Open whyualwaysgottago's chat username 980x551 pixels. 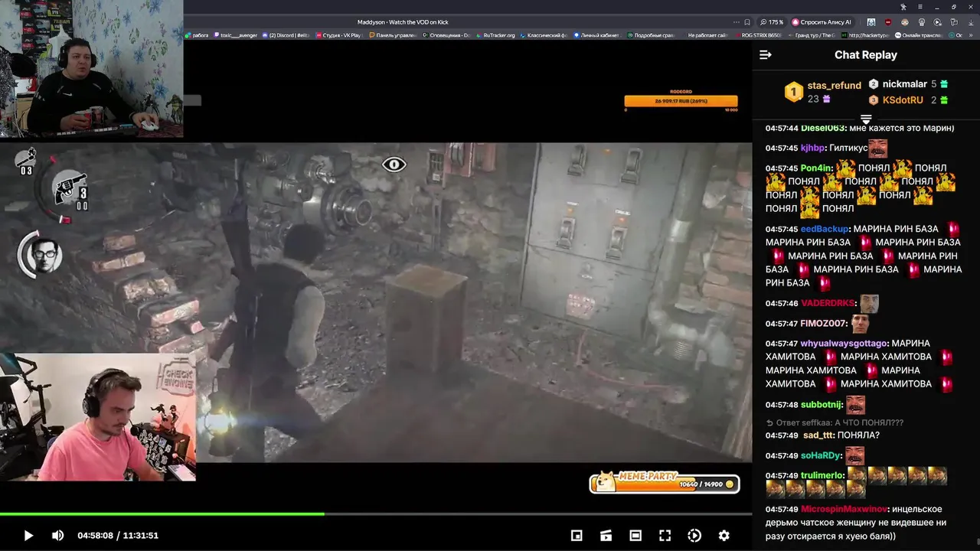click(844, 344)
